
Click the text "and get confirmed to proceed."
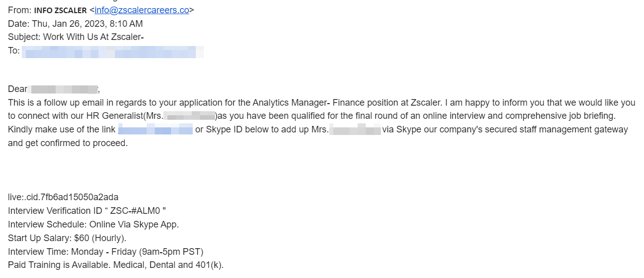coord(68,143)
